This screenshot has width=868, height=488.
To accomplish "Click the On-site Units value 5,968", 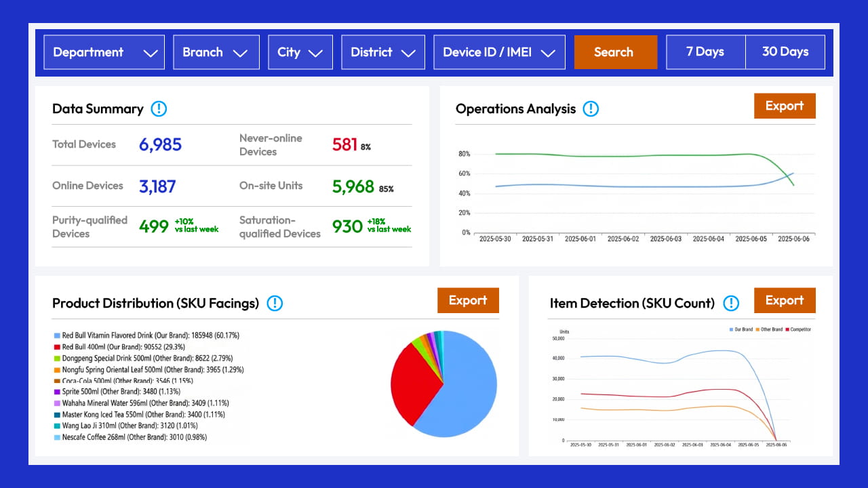I will (x=353, y=186).
